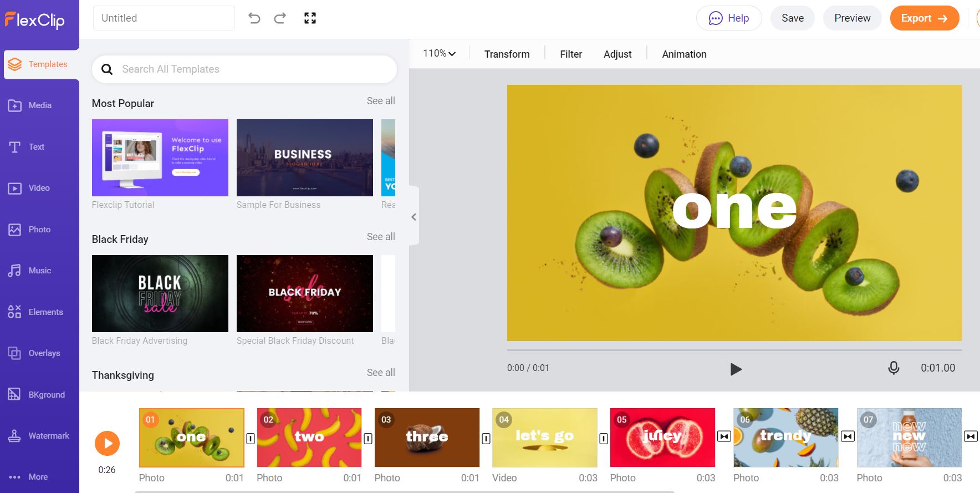The image size is (980, 493).
Task: Toggle transition between clips 05 and 06
Action: click(x=724, y=436)
